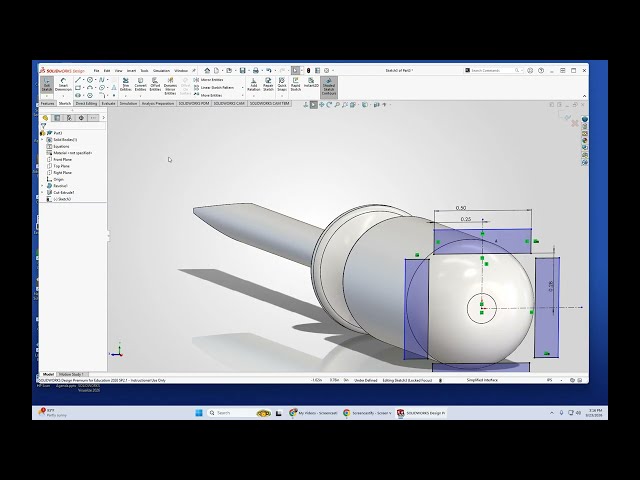This screenshot has width=640, height=480.
Task: Open the dropdown below Smart Dimension
Action: 63,96
